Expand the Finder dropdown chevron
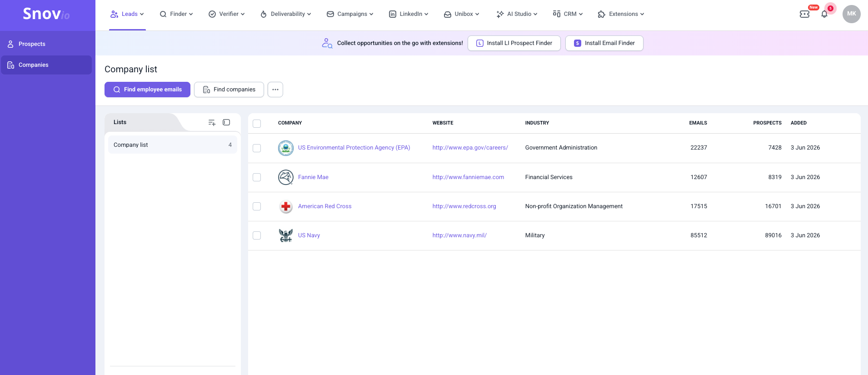Screen dimensions: 868x375 pos(191,14)
